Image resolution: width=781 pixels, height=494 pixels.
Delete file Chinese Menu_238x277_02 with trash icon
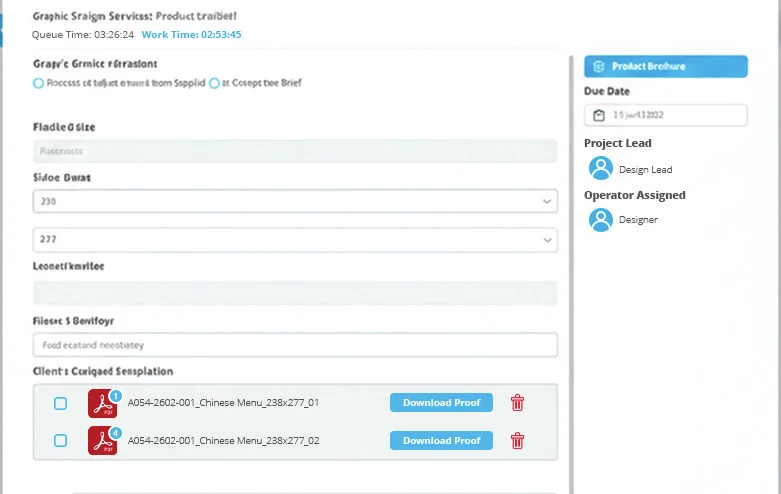tap(518, 440)
